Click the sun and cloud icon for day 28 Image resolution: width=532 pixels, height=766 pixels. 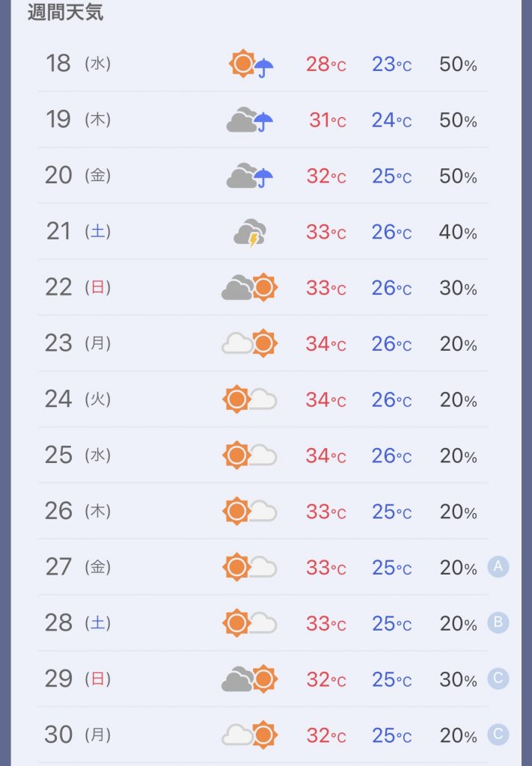[x=250, y=623]
